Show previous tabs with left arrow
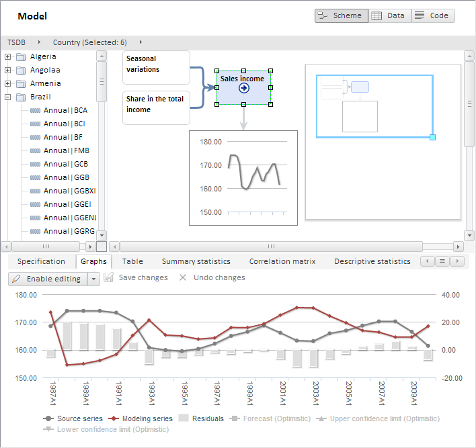Screen dimensions: 476x448 pos(428,261)
